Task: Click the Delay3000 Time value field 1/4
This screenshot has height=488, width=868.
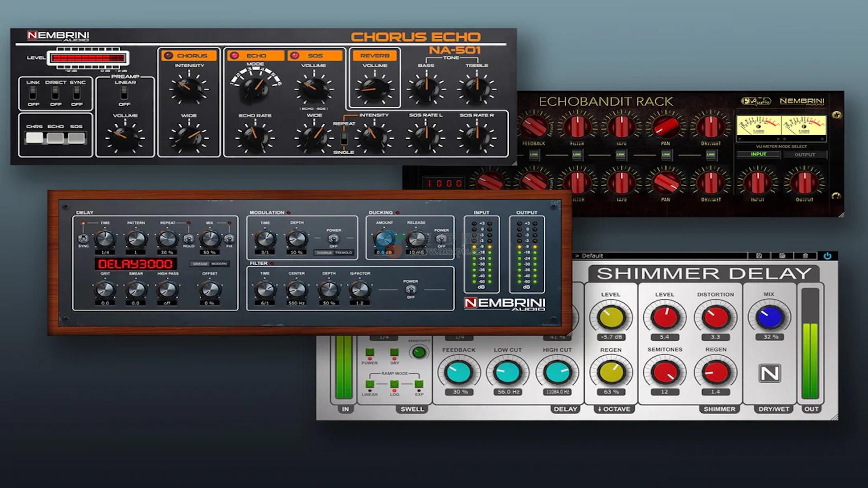Action: point(105,253)
